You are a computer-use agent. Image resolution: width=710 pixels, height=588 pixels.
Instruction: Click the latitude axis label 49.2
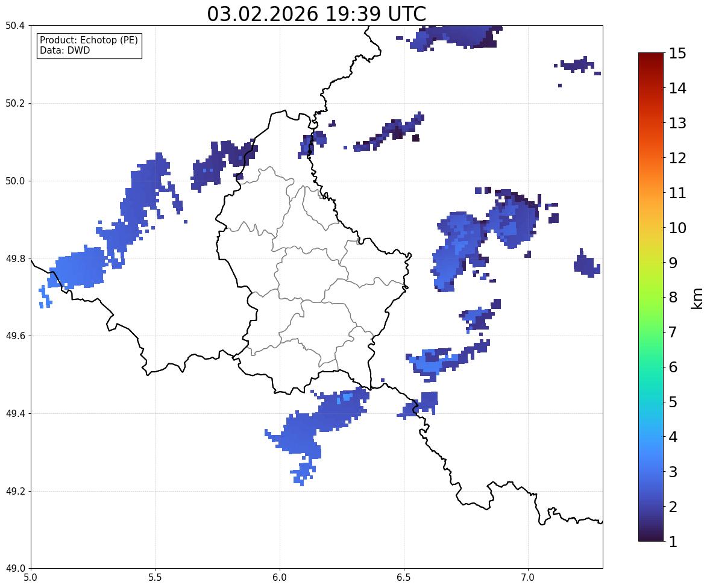[15, 491]
